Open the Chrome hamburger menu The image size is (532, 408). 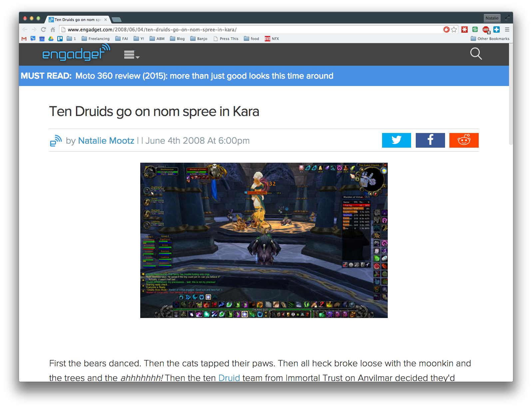coord(507,29)
